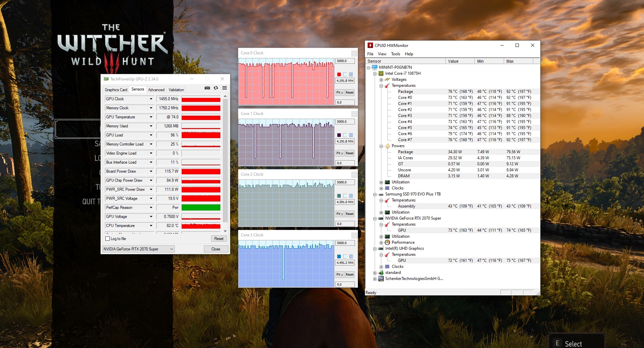
Task: Click the standard battery icon
Action: tap(381, 273)
